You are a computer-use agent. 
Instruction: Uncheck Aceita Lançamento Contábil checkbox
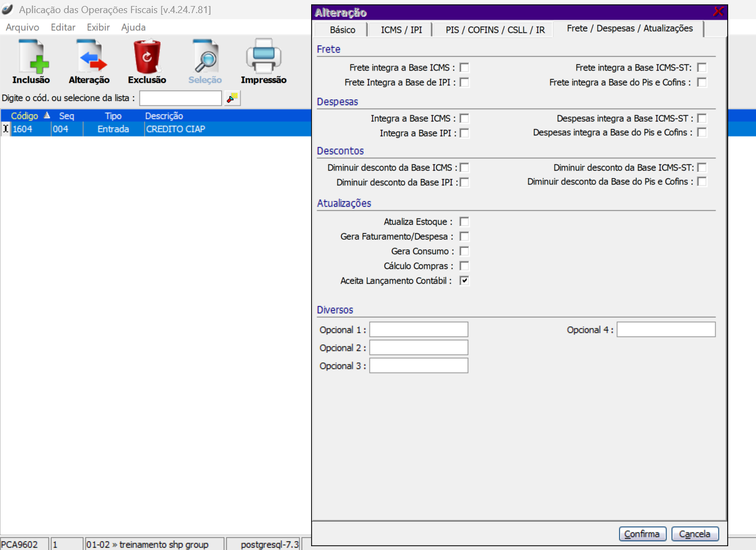(465, 281)
